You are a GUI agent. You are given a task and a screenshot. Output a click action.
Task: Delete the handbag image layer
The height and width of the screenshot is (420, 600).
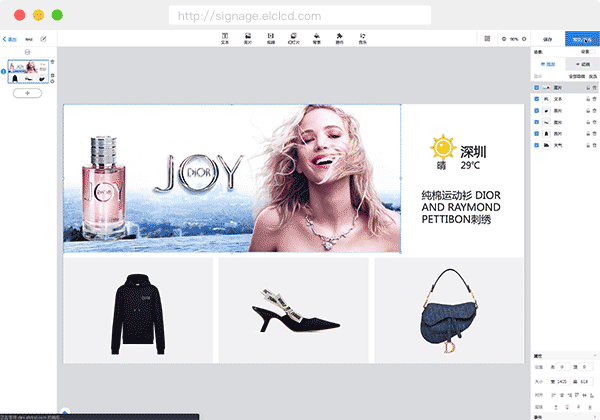click(595, 111)
